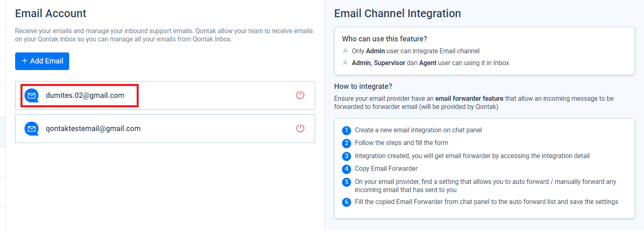The image size is (644, 231).
Task: Click the user icon beside 'Only Admin user'
Action: tap(345, 51)
